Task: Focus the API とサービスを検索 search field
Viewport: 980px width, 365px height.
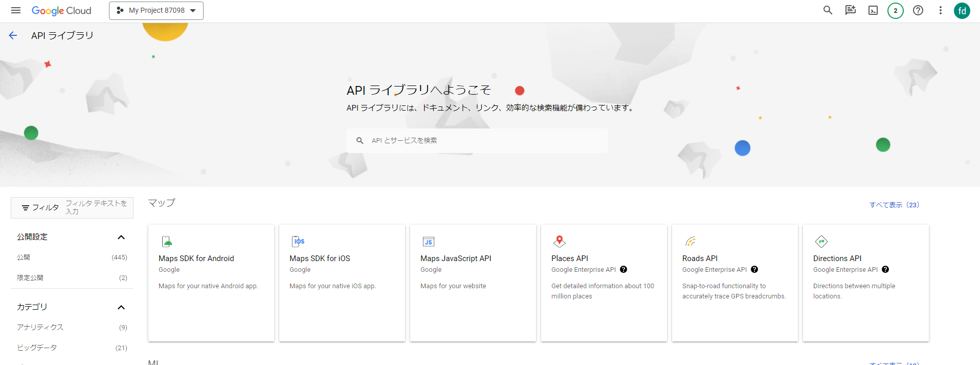Action: click(x=477, y=140)
